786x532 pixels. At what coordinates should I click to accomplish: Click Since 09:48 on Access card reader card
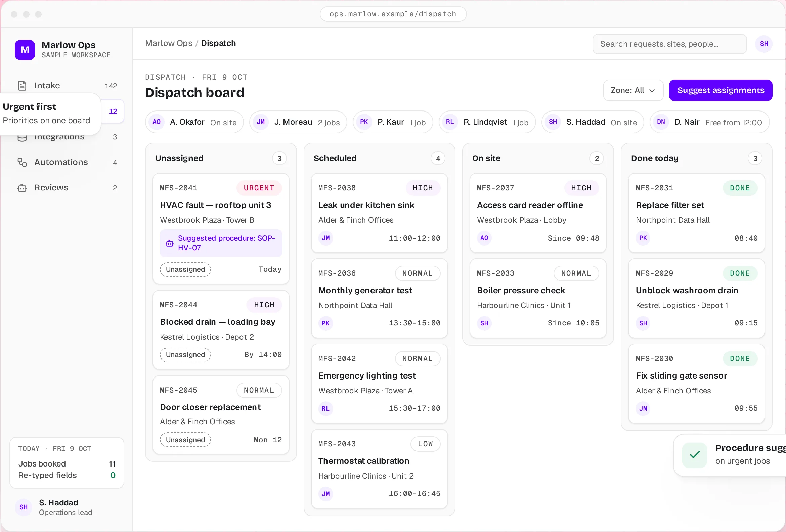[x=573, y=238]
